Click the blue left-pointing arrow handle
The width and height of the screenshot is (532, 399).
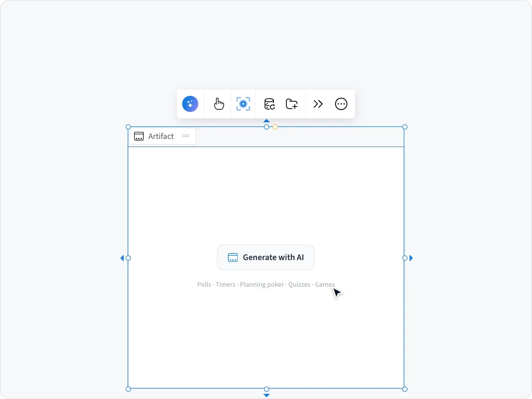click(122, 258)
